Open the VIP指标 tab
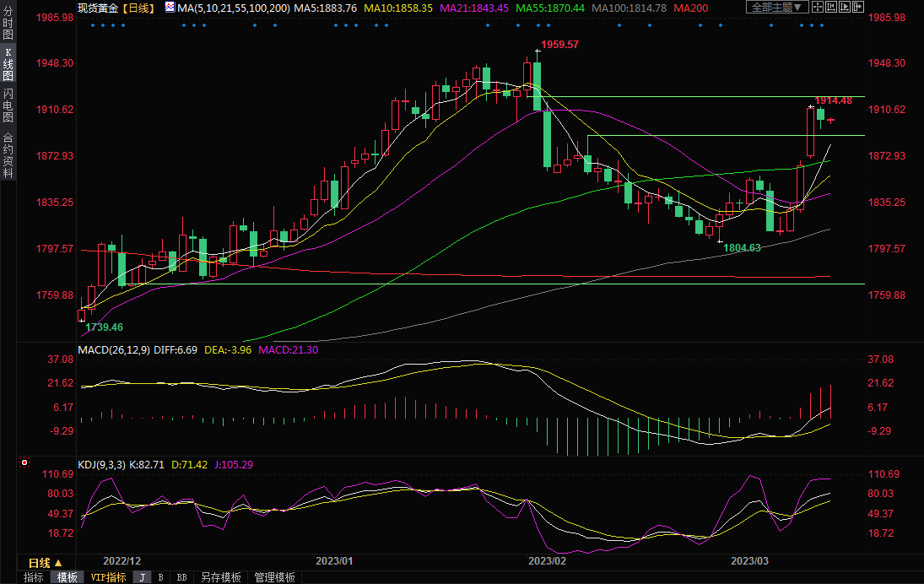Image resolution: width=924 pixels, height=584 pixels. [108, 577]
